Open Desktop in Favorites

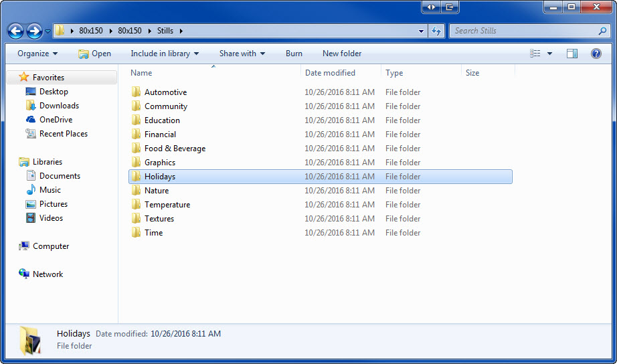click(54, 92)
